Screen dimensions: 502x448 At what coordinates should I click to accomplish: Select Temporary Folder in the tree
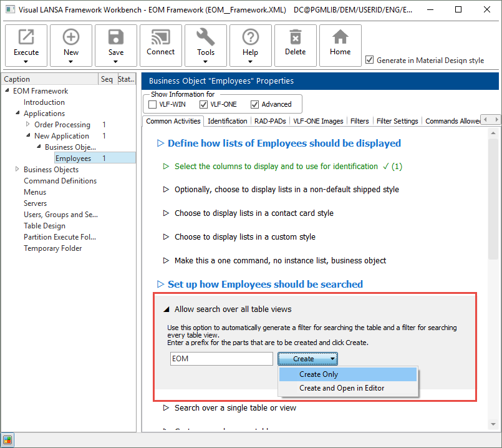tap(53, 248)
